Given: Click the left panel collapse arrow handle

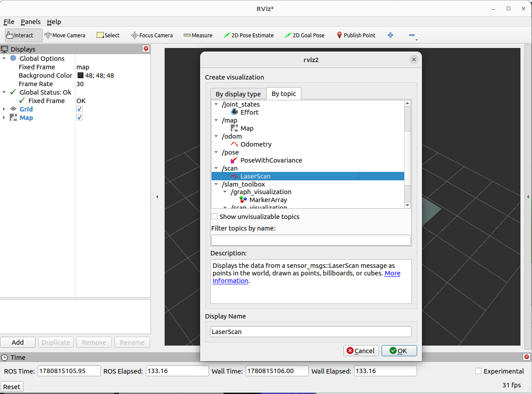Looking at the screenshot, I should coord(157,197).
